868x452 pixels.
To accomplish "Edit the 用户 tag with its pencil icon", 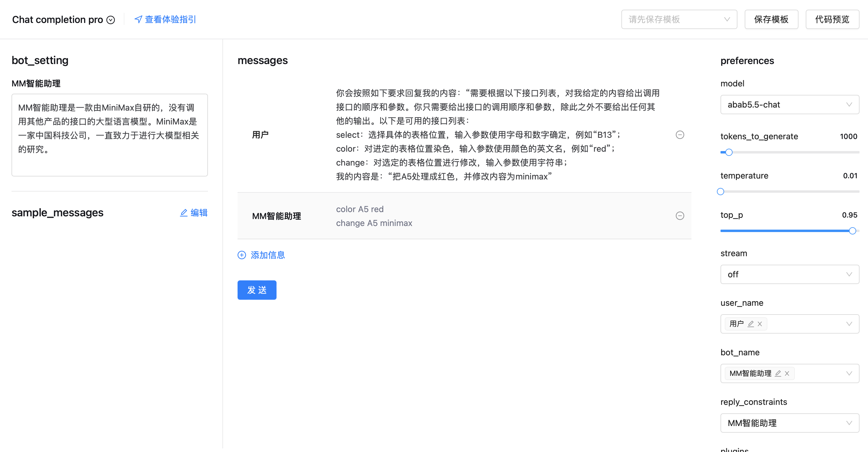I will click(750, 324).
